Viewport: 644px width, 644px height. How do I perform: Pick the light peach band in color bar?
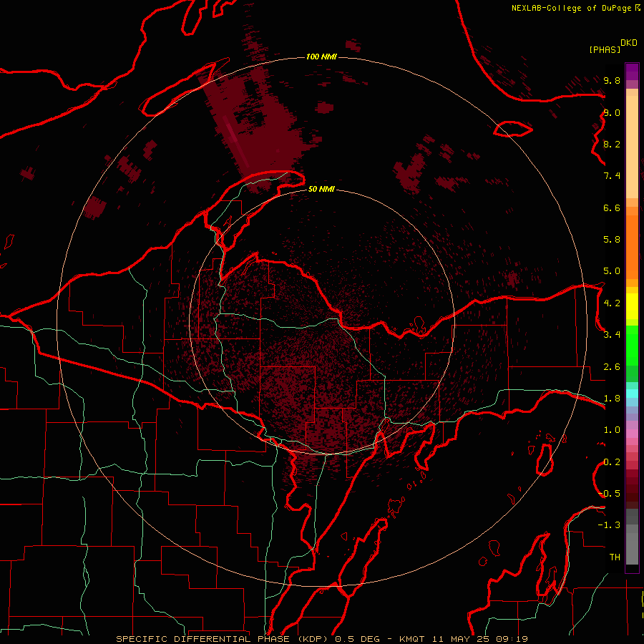pyautogui.click(x=632, y=148)
